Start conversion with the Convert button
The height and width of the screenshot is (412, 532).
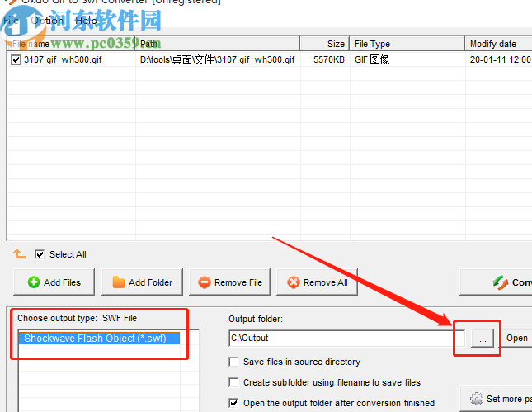coord(496,282)
